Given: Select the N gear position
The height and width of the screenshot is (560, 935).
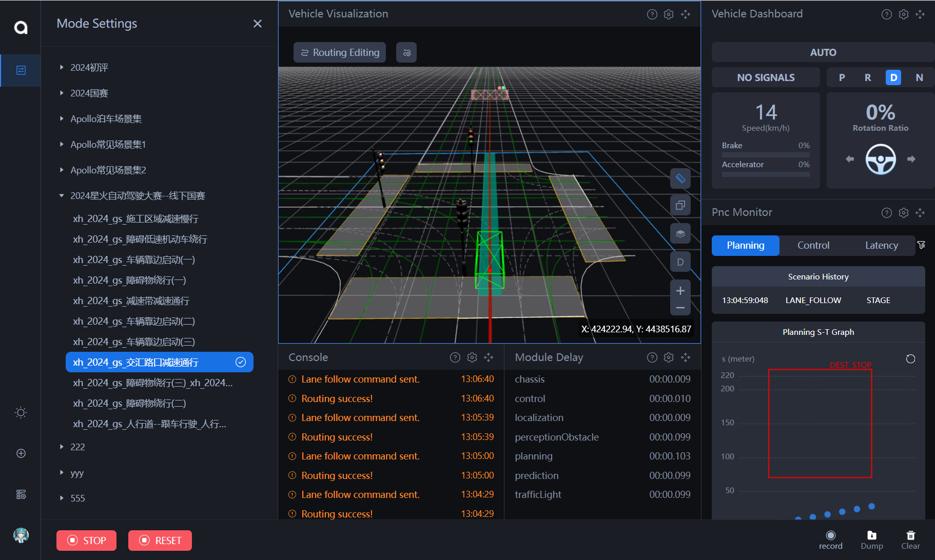Looking at the screenshot, I should [x=919, y=77].
